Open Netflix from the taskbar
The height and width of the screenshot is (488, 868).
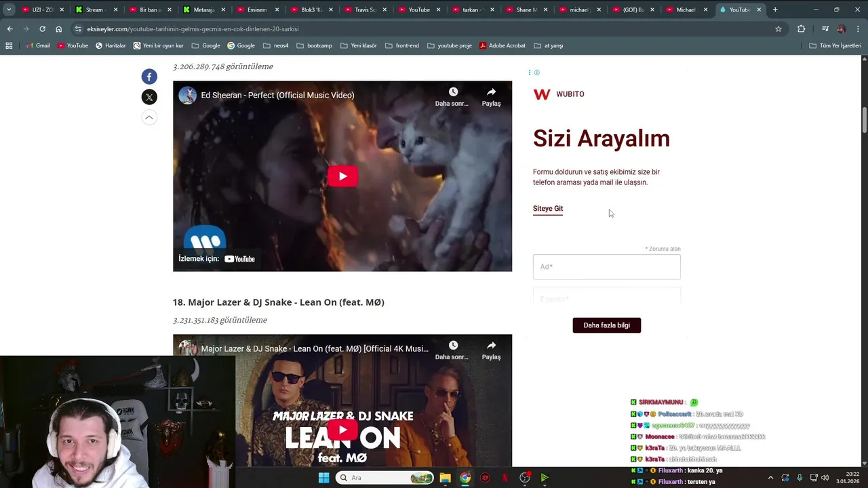tap(505, 478)
